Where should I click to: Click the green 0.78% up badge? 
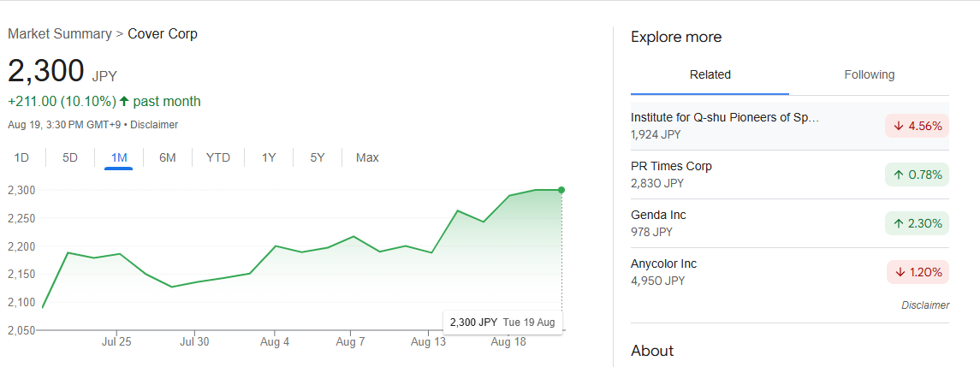pyautogui.click(x=917, y=175)
